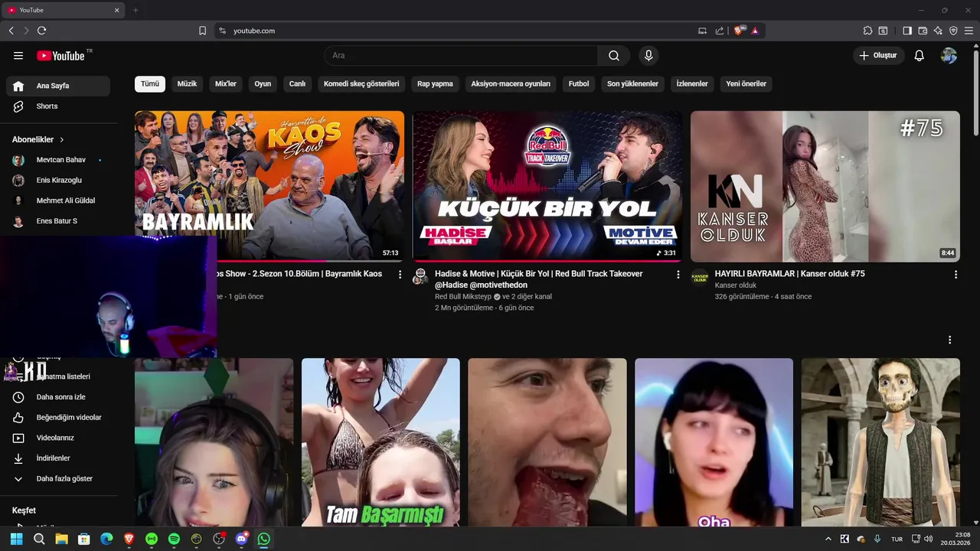The image size is (980, 551).
Task: Select the Tümü filter chip
Action: click(x=150, y=84)
